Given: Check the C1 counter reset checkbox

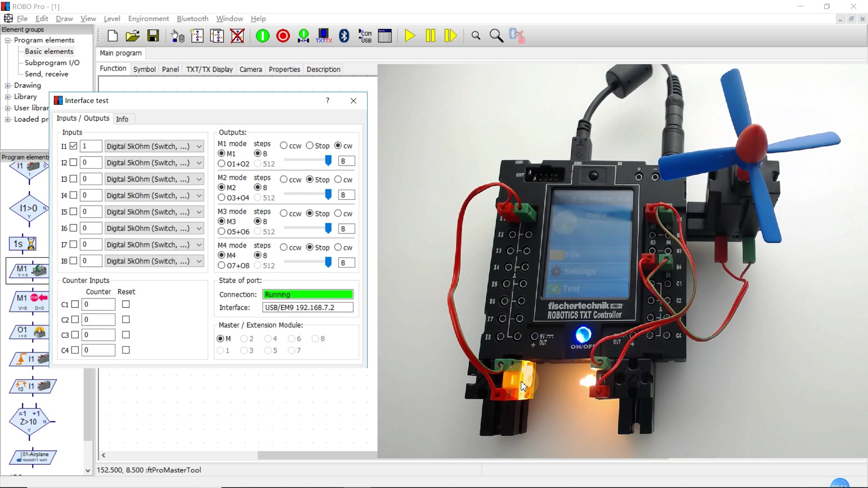Looking at the screenshot, I should (126, 305).
